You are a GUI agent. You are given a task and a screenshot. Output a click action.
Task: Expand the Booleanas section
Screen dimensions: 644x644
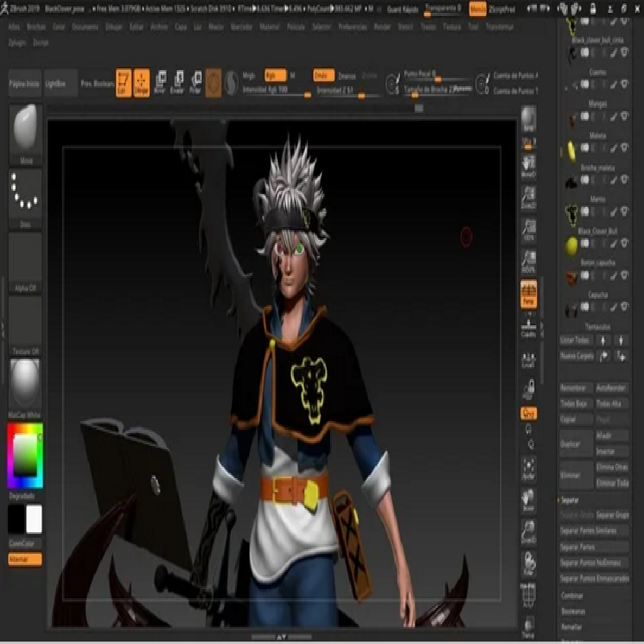click(573, 611)
